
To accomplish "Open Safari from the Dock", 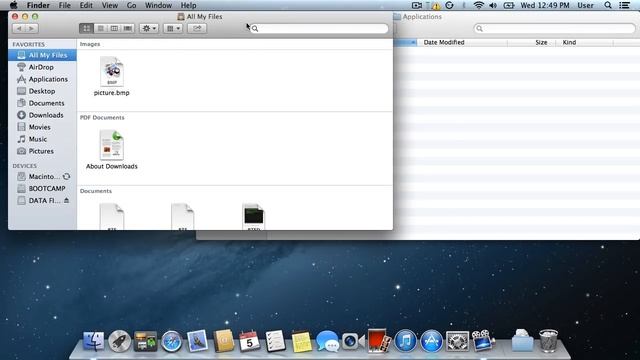I will [x=171, y=341].
